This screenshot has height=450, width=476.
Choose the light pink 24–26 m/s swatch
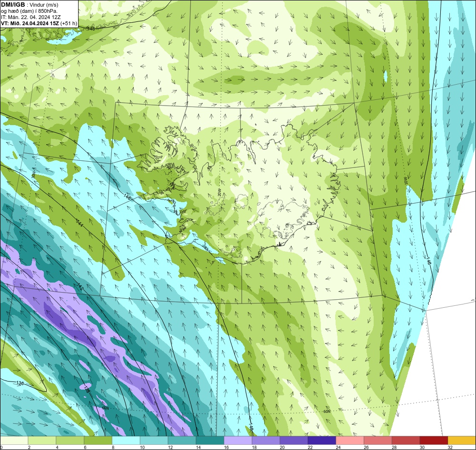pos(350,440)
